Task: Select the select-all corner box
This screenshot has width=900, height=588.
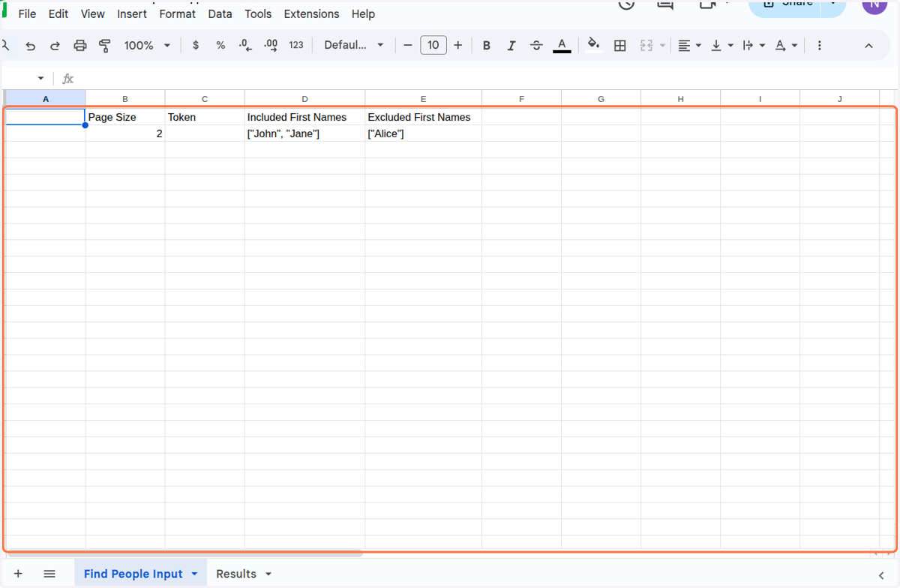Action: click(4, 99)
